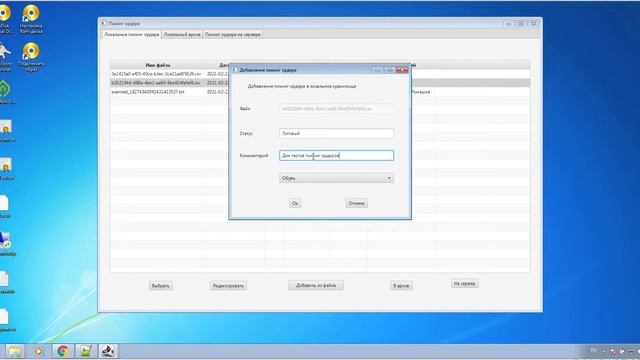The image size is (640, 360).
Task: Open the media player taskbar icon
Action: click(x=38, y=351)
